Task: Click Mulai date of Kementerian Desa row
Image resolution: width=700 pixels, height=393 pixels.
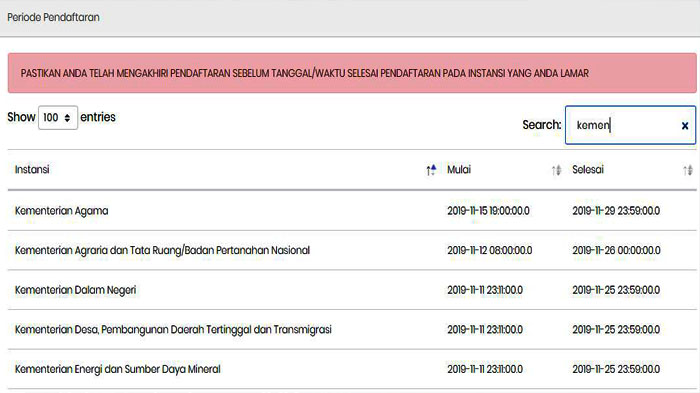Action: point(485,330)
